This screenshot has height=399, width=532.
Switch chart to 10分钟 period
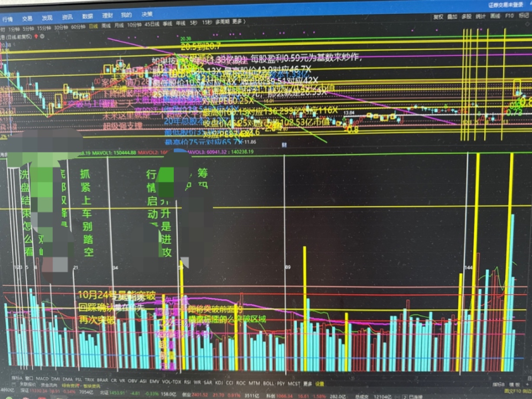pyautogui.click(x=135, y=25)
